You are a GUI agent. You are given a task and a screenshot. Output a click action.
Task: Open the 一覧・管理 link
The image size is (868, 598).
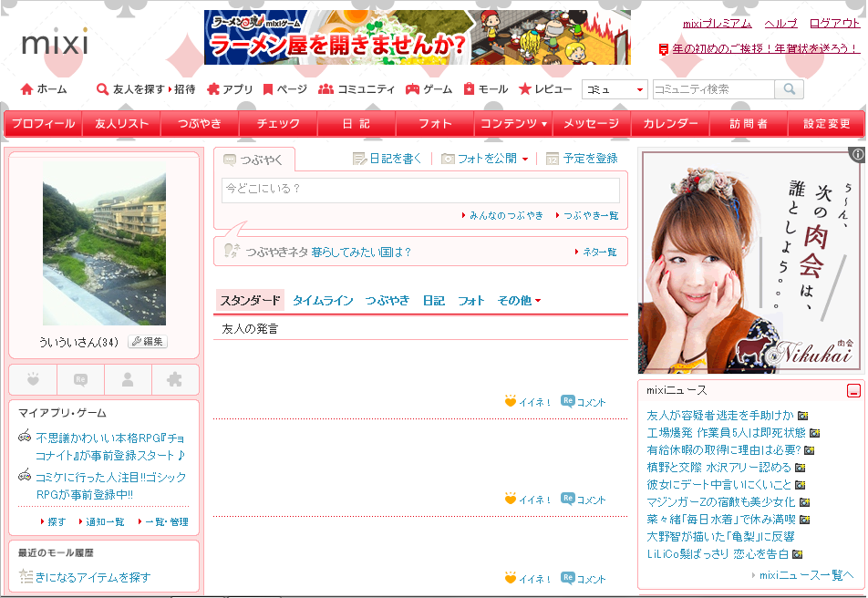[167, 521]
